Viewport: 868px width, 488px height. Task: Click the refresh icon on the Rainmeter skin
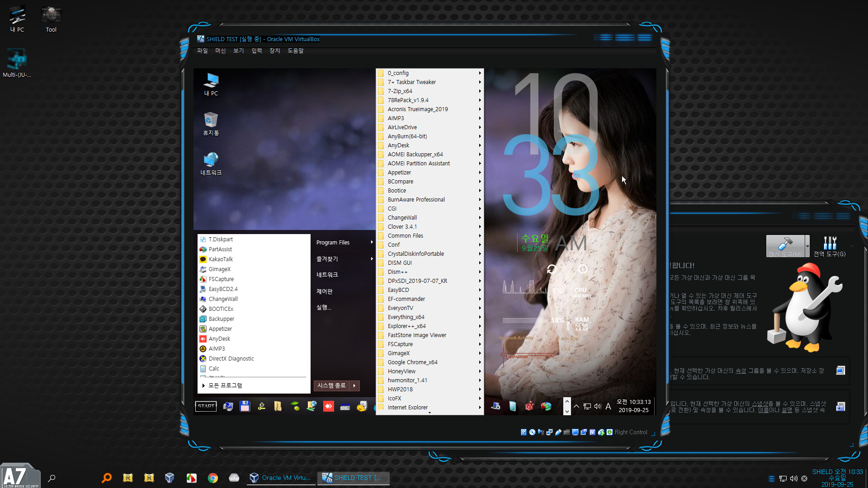click(x=551, y=269)
